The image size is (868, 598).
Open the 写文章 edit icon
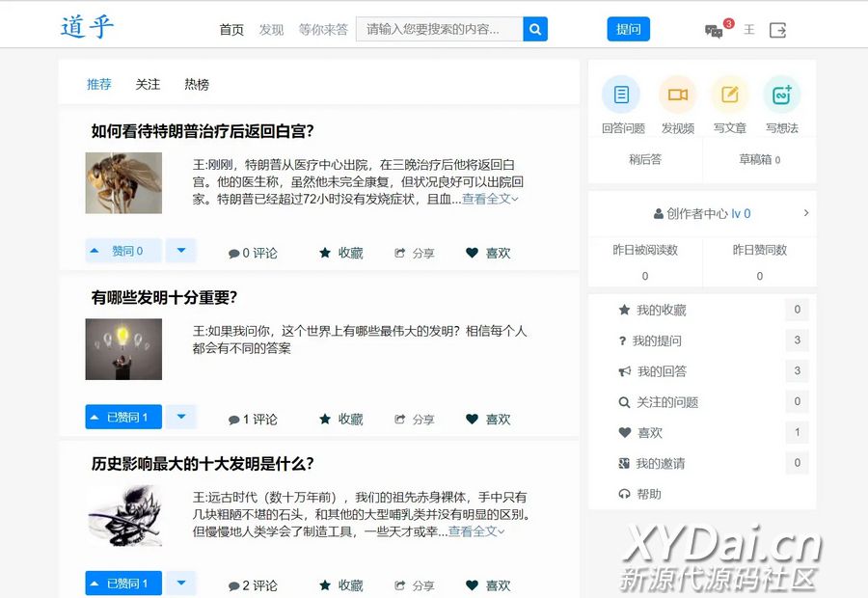(730, 95)
